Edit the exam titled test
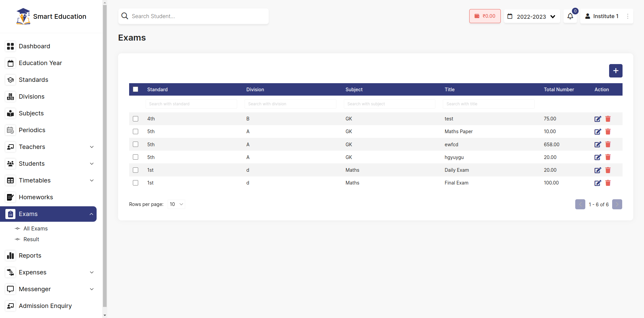The width and height of the screenshot is (644, 318). click(x=598, y=119)
